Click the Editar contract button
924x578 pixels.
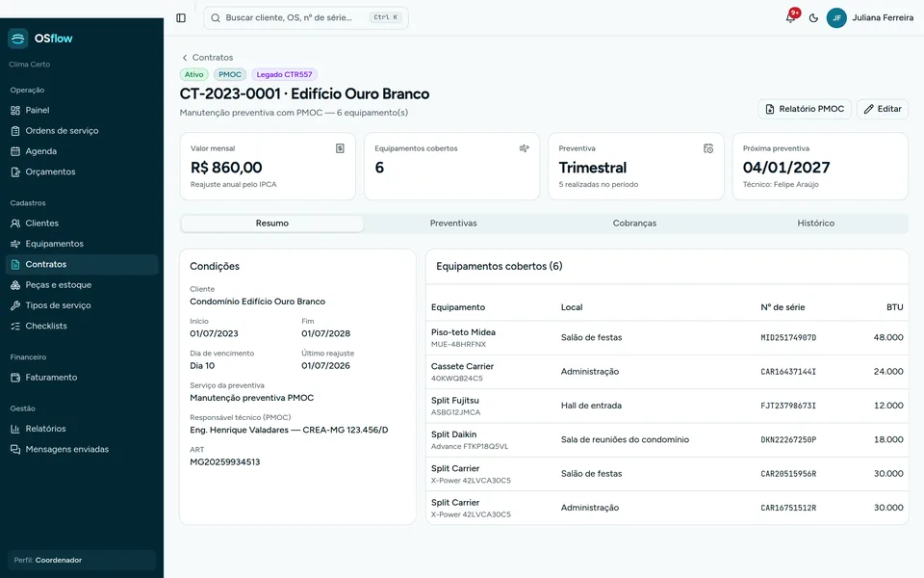coord(883,109)
